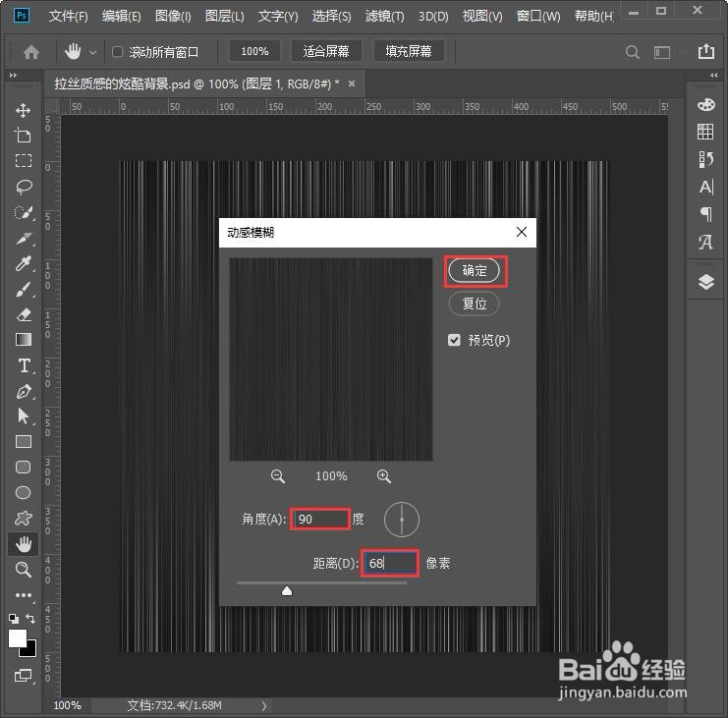Zoom in the blur preview
This screenshot has width=728, height=718.
pos(384,476)
